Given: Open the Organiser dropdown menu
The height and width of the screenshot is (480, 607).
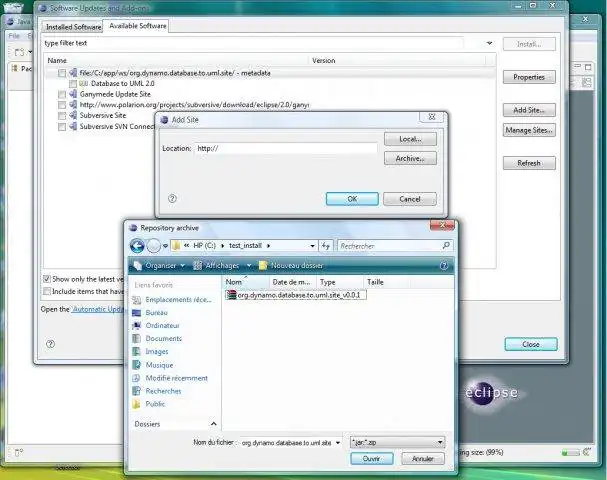Looking at the screenshot, I should coord(159,266).
